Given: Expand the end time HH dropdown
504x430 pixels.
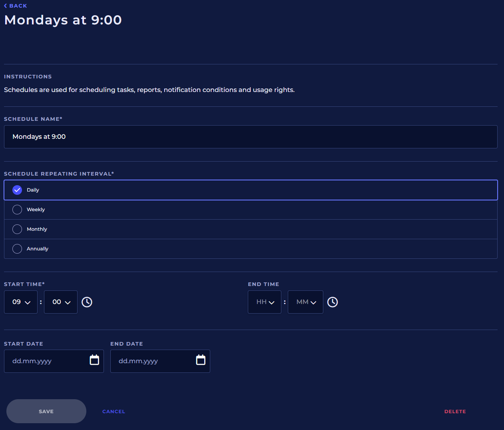Looking at the screenshot, I should (x=265, y=302).
